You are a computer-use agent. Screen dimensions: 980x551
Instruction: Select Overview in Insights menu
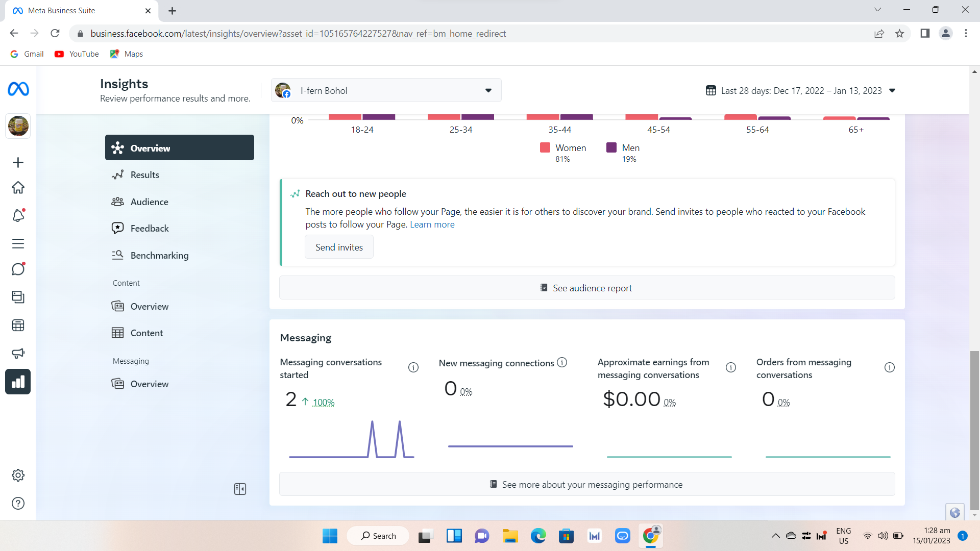click(x=180, y=148)
